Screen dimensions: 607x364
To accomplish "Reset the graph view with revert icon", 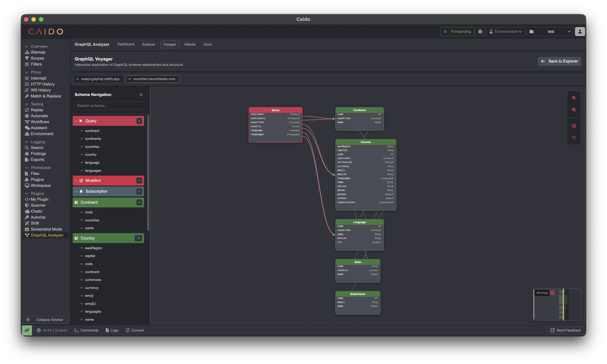I will (574, 138).
